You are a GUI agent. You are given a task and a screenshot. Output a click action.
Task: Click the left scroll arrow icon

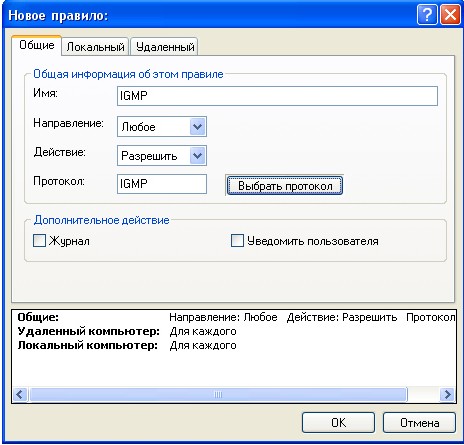pyautogui.click(x=20, y=395)
